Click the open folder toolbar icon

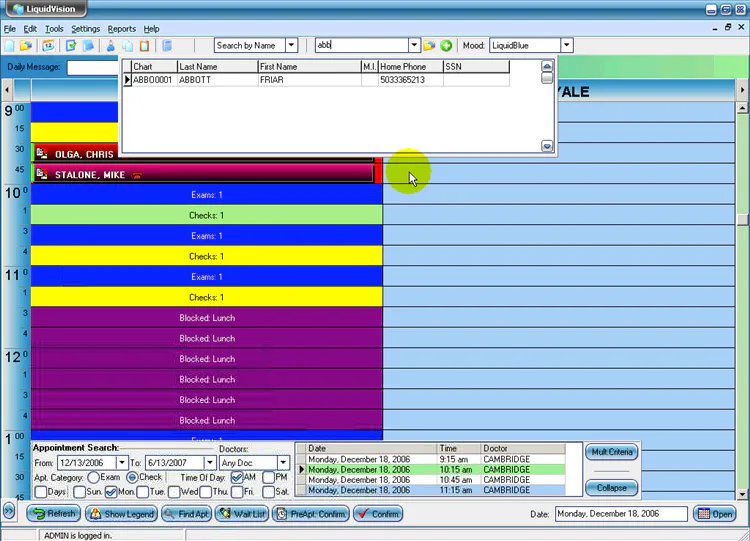click(26, 46)
